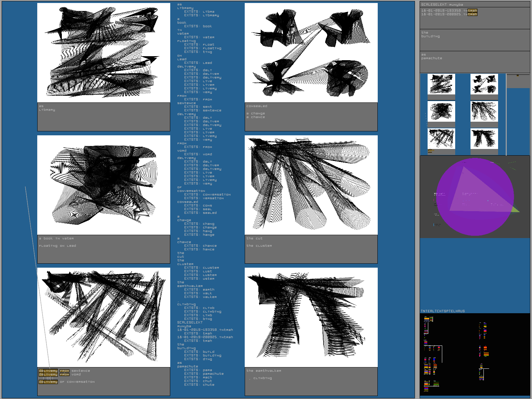Select the top-right thumbnail in the preview grid
Screen dimensions: 532x399
[484, 84]
